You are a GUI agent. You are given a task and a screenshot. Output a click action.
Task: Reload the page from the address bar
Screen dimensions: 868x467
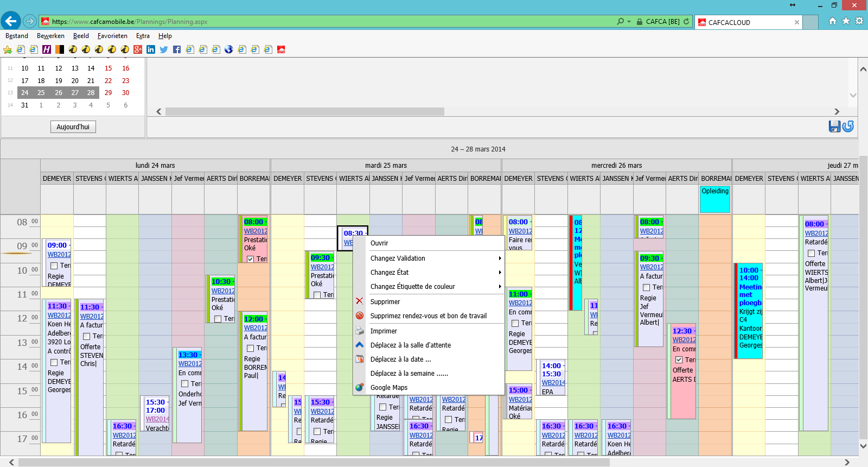(686, 22)
